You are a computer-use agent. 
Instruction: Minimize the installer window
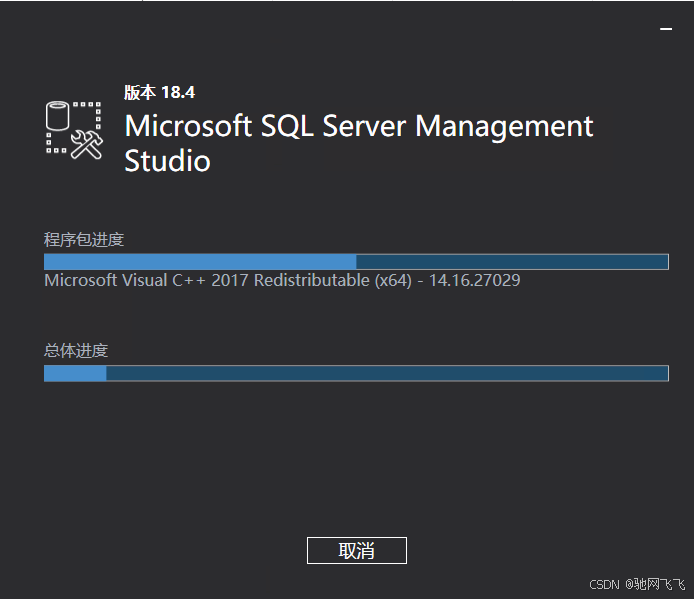(666, 29)
